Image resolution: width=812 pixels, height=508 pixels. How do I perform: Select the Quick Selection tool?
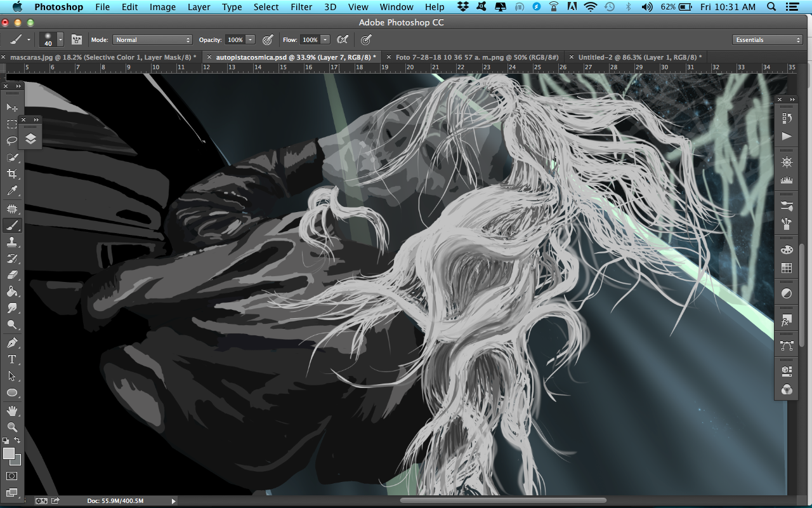pos(12,157)
